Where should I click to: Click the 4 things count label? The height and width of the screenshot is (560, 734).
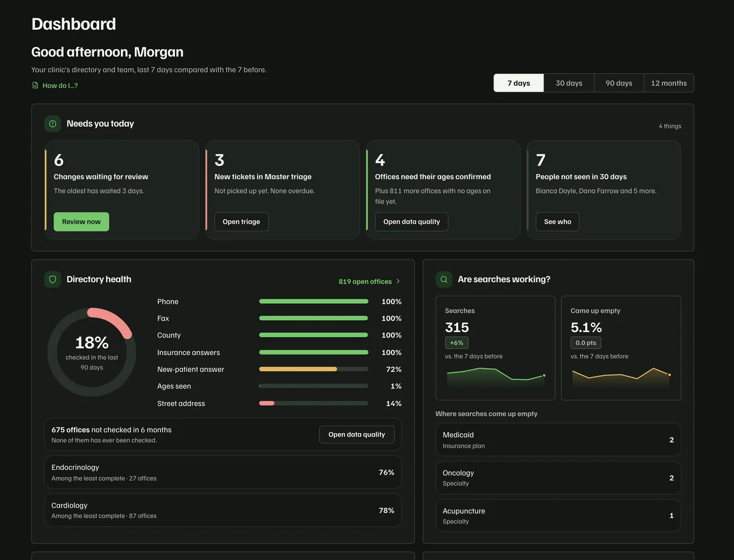coord(670,126)
